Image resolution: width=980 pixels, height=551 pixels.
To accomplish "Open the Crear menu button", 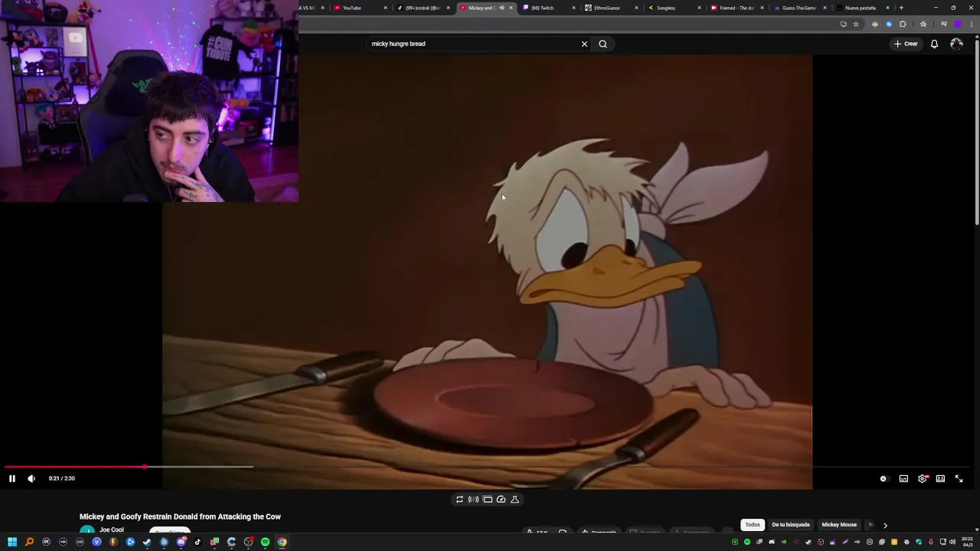I will tap(906, 44).
